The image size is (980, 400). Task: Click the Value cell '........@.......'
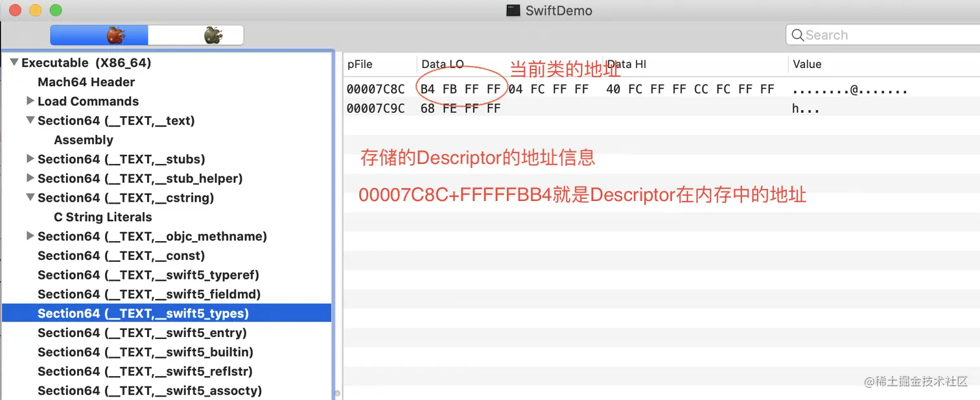pos(850,89)
